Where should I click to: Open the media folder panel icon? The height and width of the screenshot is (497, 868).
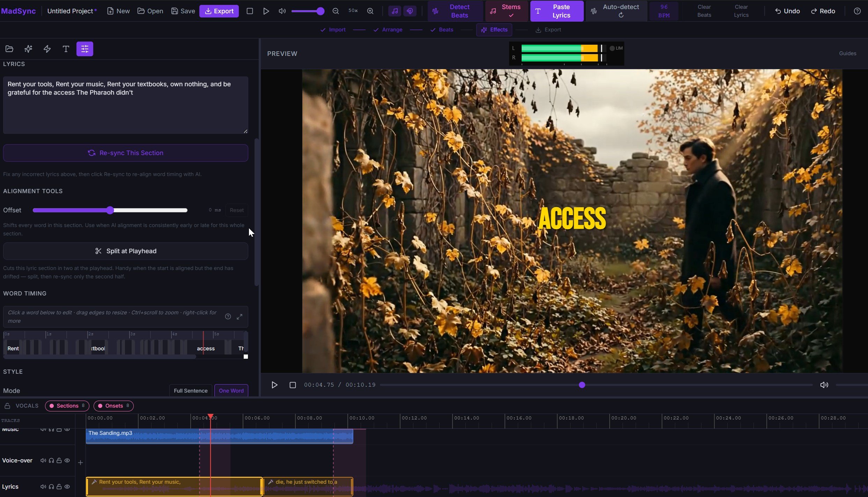click(x=9, y=49)
